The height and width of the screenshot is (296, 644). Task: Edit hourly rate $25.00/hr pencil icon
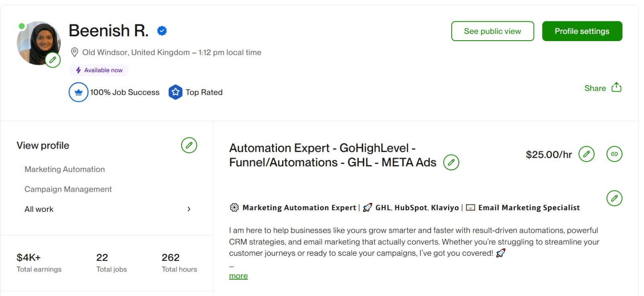(x=586, y=154)
